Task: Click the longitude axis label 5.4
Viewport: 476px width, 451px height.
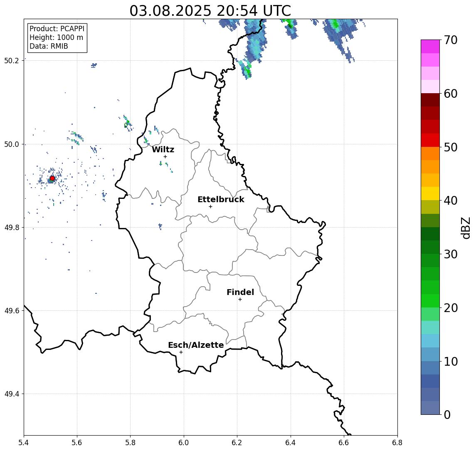Action: click(x=24, y=443)
